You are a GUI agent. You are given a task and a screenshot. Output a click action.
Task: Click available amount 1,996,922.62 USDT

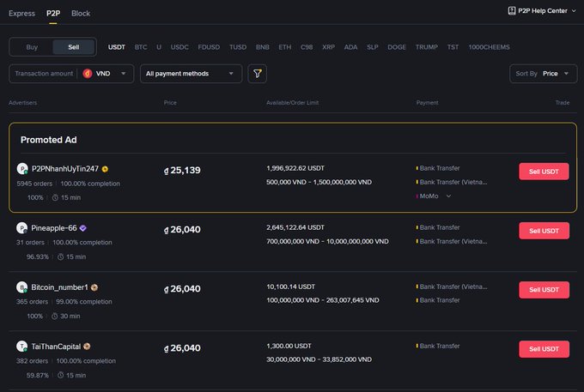coord(295,168)
